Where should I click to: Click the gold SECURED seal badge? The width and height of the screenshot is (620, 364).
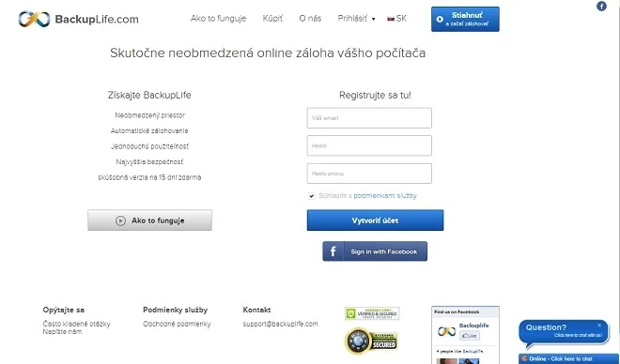click(x=371, y=341)
